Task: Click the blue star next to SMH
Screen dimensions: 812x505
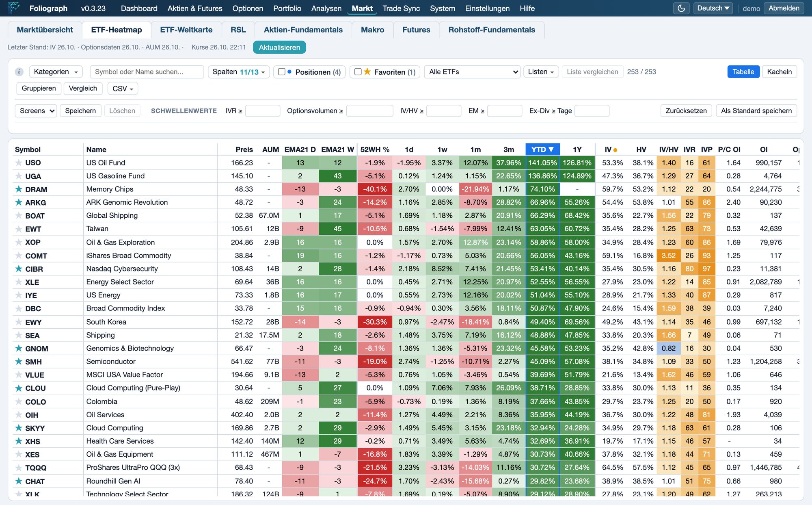Action: point(19,362)
